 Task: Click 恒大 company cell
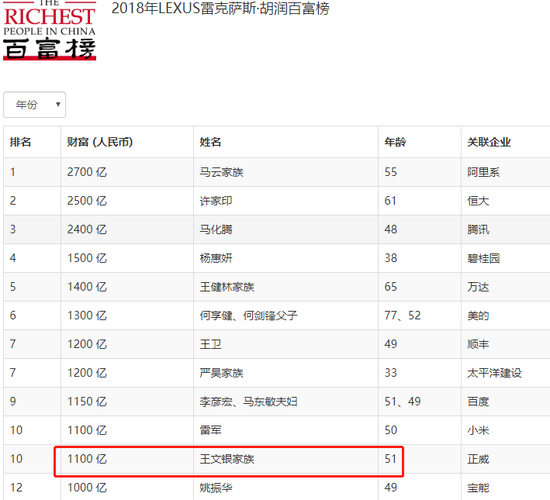(478, 201)
